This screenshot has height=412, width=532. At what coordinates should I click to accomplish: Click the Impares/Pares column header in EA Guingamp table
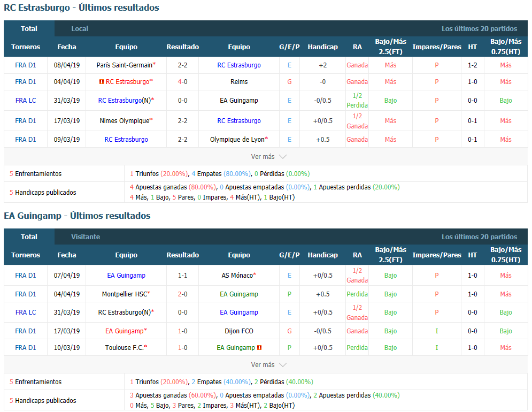tap(437, 255)
